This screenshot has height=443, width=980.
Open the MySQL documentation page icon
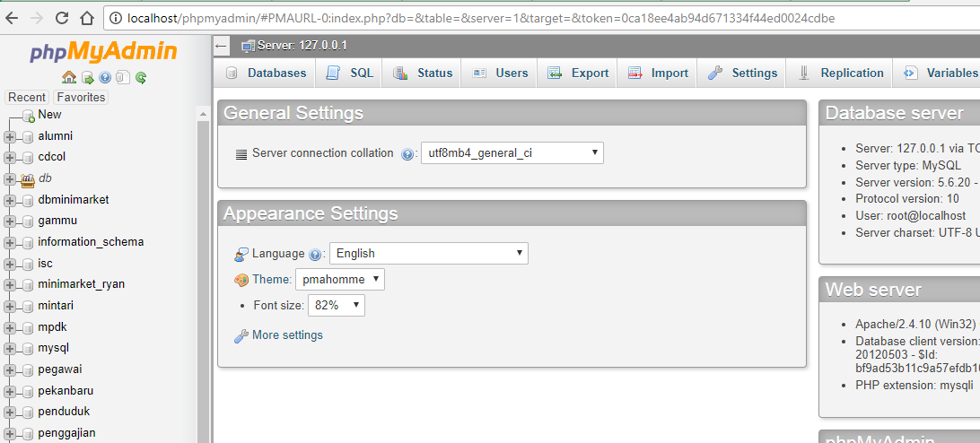point(123,78)
